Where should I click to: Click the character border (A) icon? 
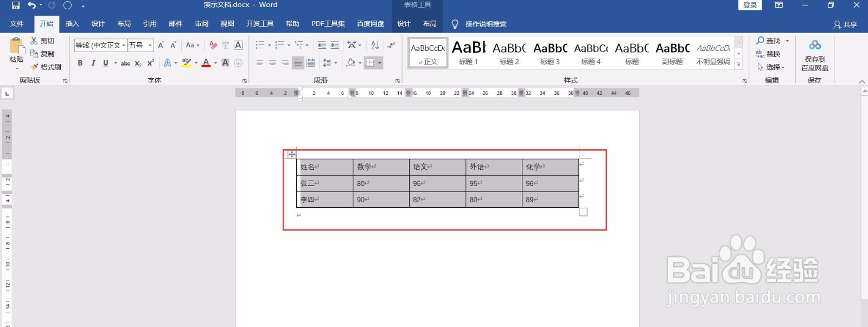click(x=238, y=45)
